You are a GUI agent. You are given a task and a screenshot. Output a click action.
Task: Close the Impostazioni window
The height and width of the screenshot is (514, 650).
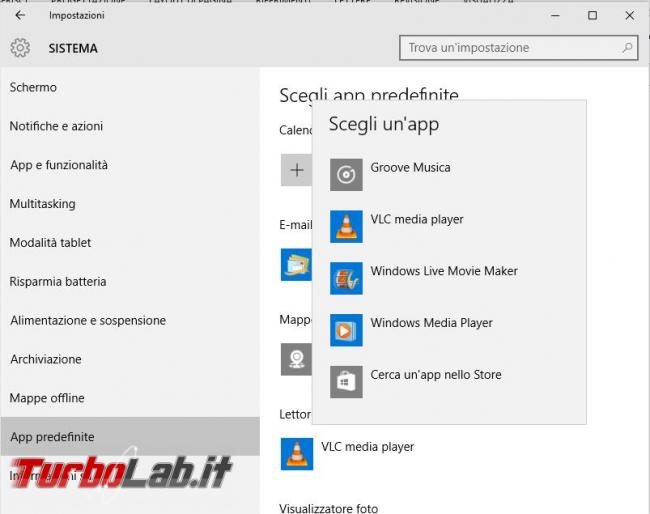[630, 16]
